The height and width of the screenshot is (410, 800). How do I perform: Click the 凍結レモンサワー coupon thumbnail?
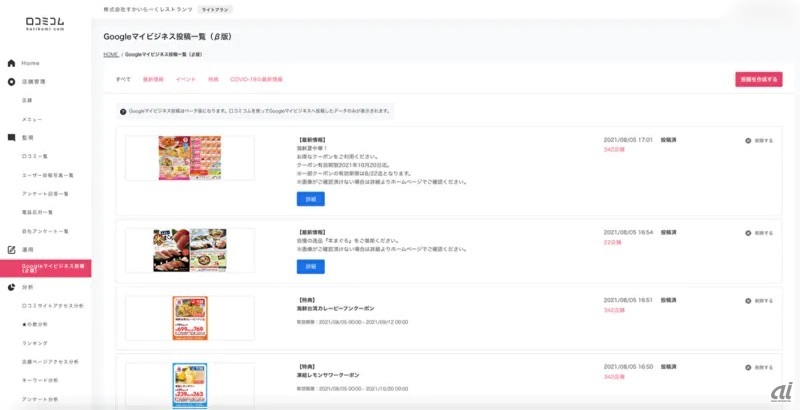190,386
